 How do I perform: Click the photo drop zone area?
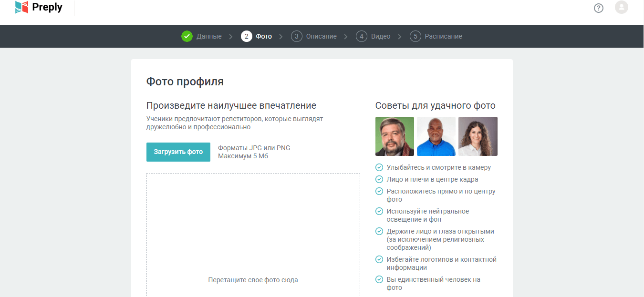(x=253, y=235)
